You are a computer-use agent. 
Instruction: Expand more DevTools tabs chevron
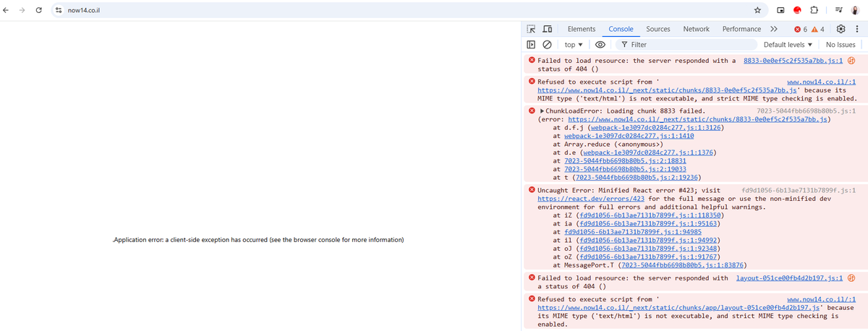click(x=773, y=29)
